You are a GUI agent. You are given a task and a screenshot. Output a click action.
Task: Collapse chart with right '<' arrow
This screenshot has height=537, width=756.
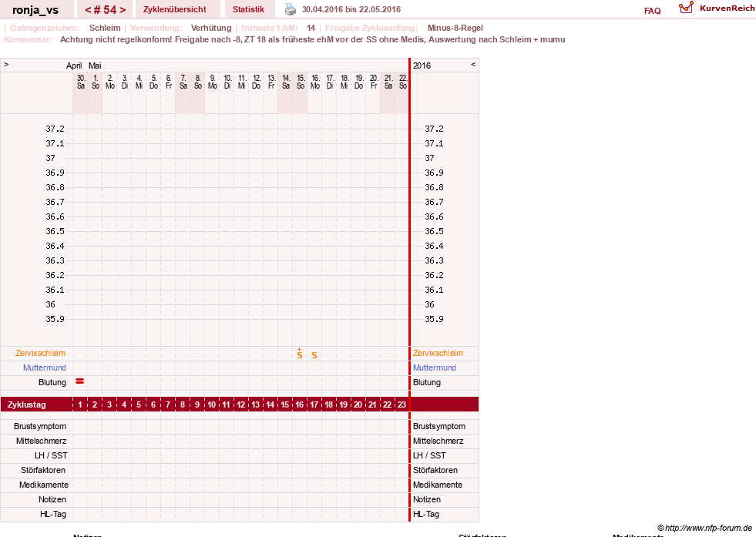(x=473, y=64)
